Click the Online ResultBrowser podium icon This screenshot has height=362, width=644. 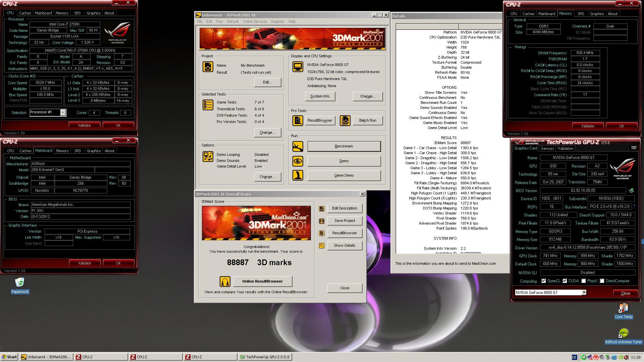tap(225, 282)
